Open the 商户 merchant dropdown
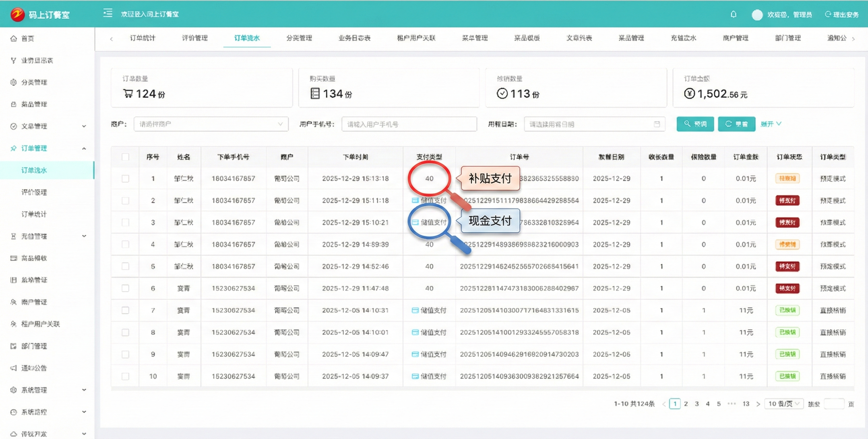The width and height of the screenshot is (868, 439). click(x=211, y=124)
